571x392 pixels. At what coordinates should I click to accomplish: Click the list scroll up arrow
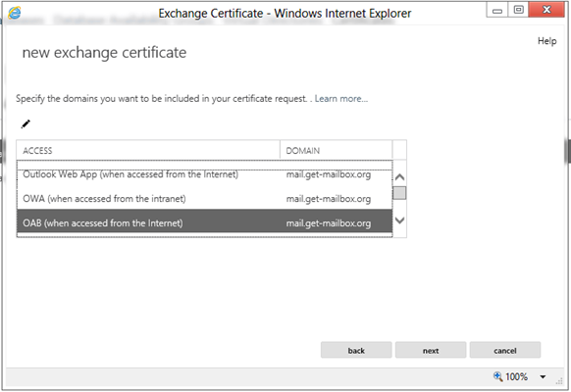coord(399,177)
